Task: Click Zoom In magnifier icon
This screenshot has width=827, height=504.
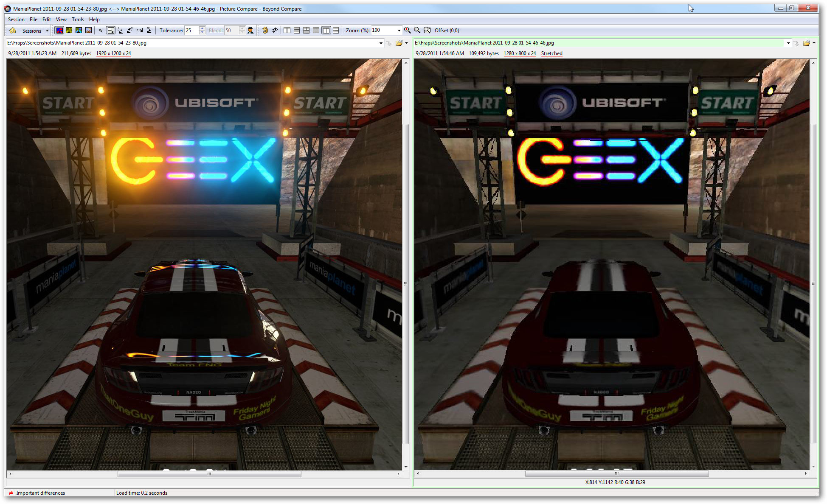Action: (x=408, y=31)
